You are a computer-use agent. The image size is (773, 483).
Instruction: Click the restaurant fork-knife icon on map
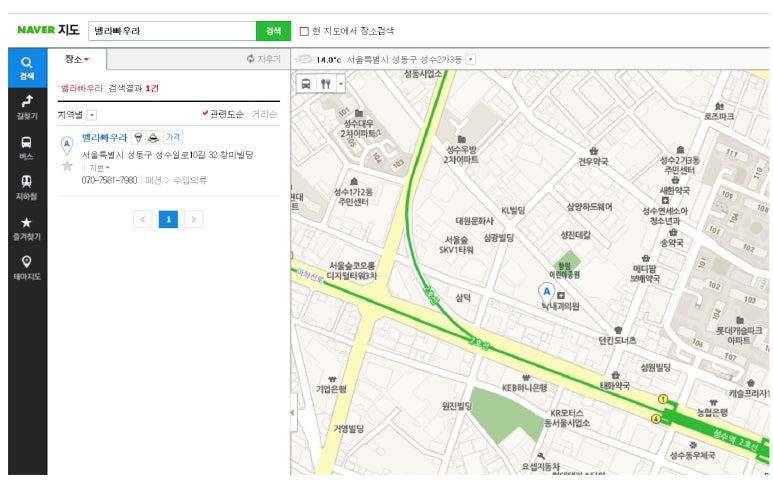coord(325,83)
